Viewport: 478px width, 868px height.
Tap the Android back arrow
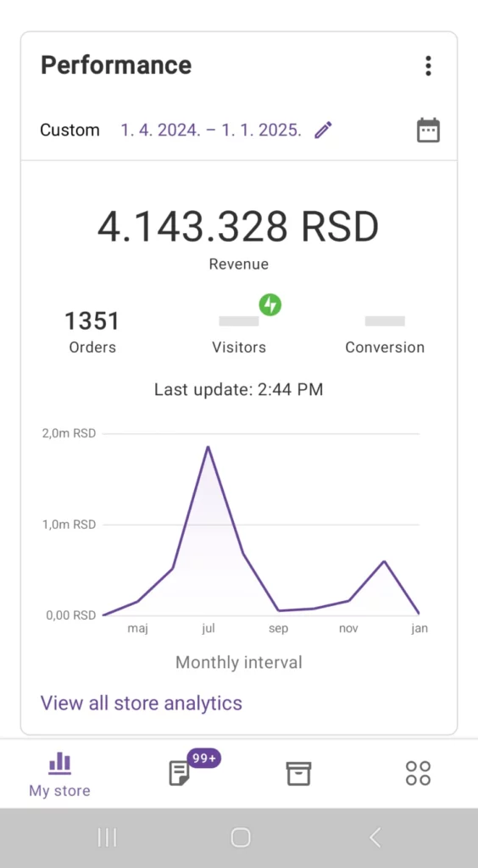point(375,837)
